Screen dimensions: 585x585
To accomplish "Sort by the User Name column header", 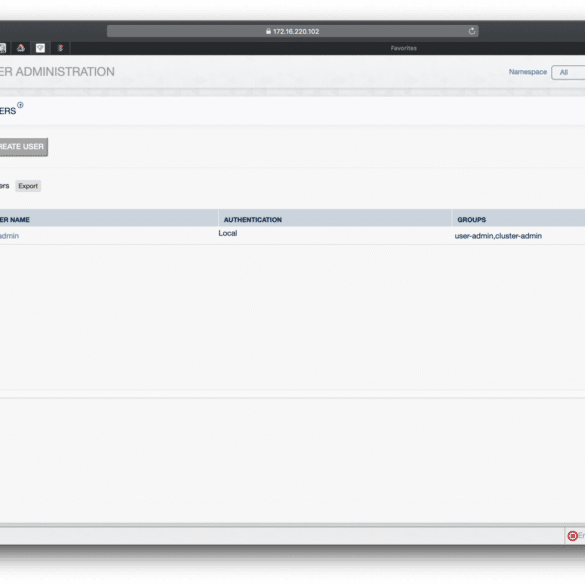I will (109, 219).
